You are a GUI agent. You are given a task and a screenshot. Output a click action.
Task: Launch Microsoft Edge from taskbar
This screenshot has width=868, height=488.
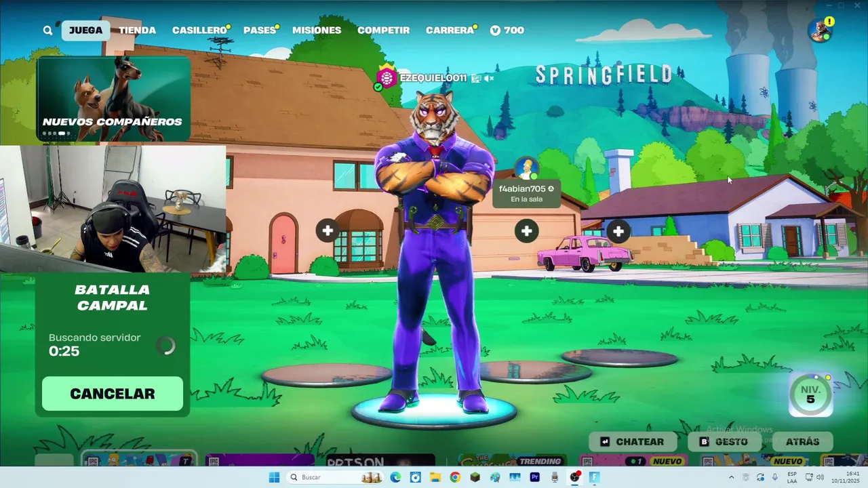click(395, 477)
